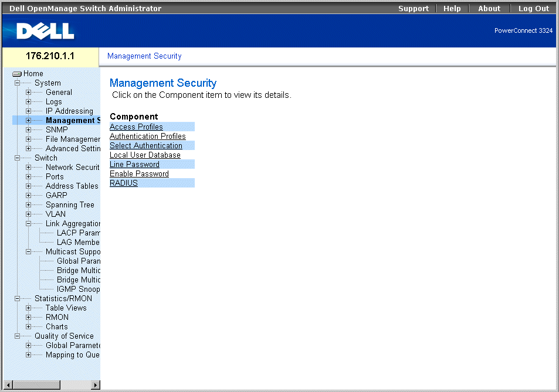Collapse the Statistics/RMON node
The width and height of the screenshot is (559, 392).
coord(17,299)
